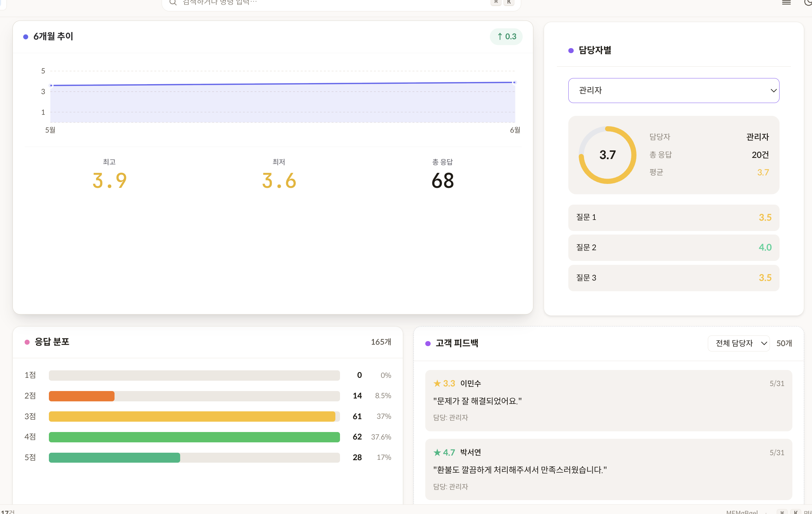
Task: Open the 질문 2 score row
Action: click(x=674, y=247)
